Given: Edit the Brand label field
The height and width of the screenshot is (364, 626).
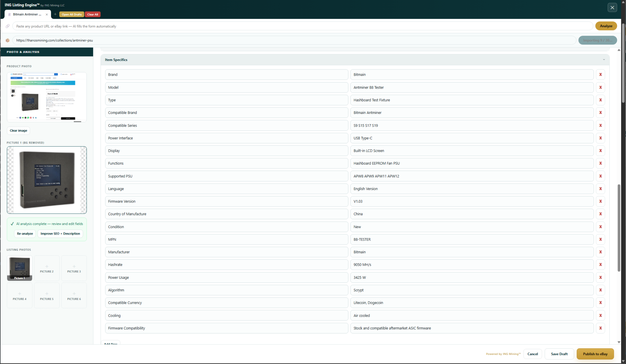Looking at the screenshot, I should pos(226,75).
